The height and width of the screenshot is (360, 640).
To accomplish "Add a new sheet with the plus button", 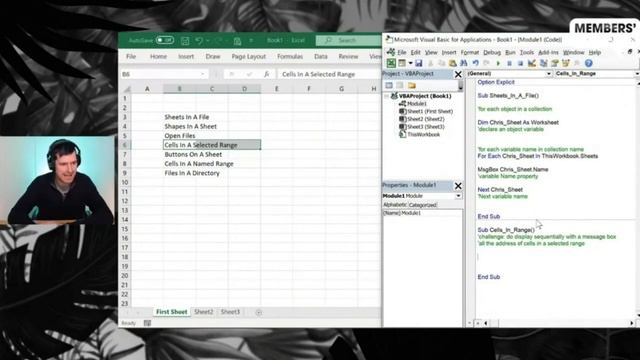I will pos(258,312).
